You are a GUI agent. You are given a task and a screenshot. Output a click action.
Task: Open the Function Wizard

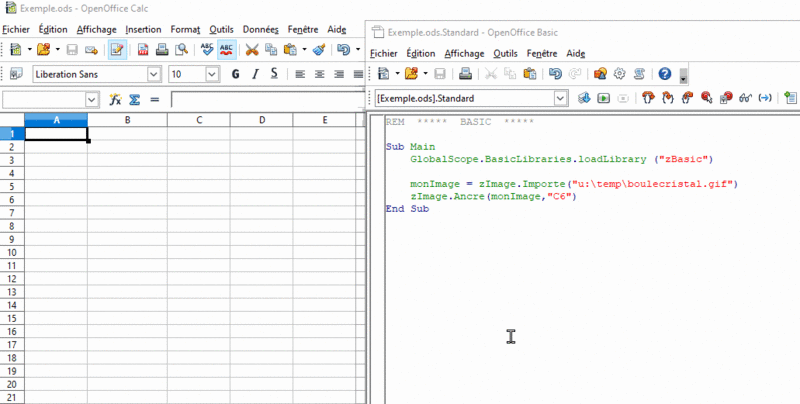pyautogui.click(x=115, y=99)
